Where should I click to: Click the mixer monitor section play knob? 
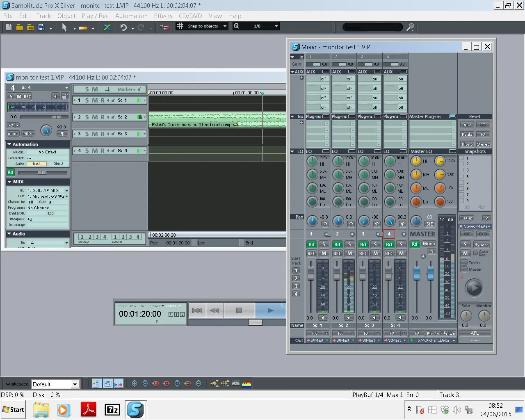tap(474, 288)
